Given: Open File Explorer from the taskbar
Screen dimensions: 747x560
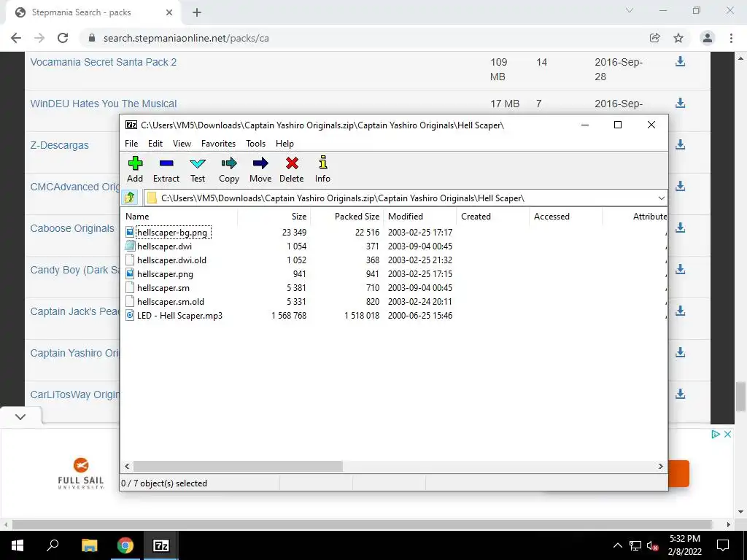Looking at the screenshot, I should coord(89,545).
